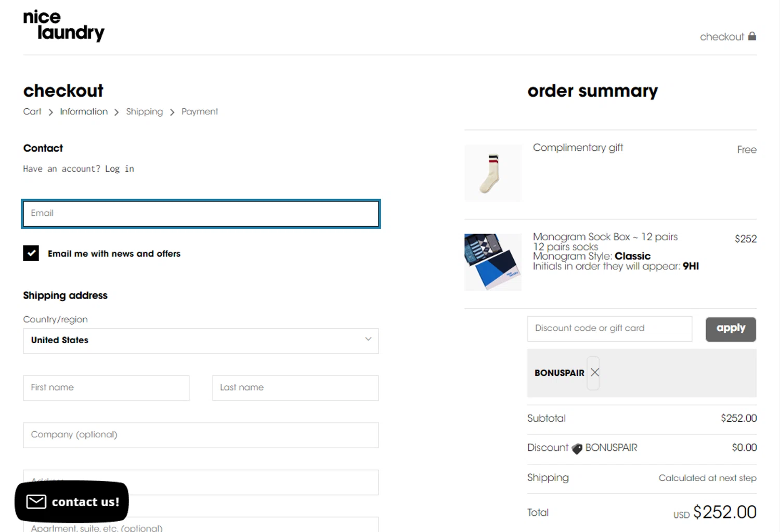Click the Country/region dropdown chevron arrow
780x532 pixels.
(x=368, y=339)
